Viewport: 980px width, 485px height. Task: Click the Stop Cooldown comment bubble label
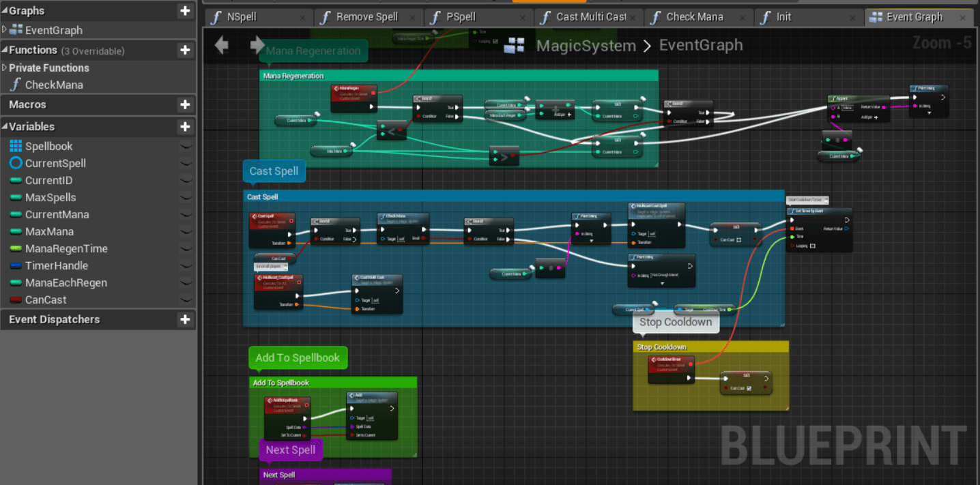[676, 322]
